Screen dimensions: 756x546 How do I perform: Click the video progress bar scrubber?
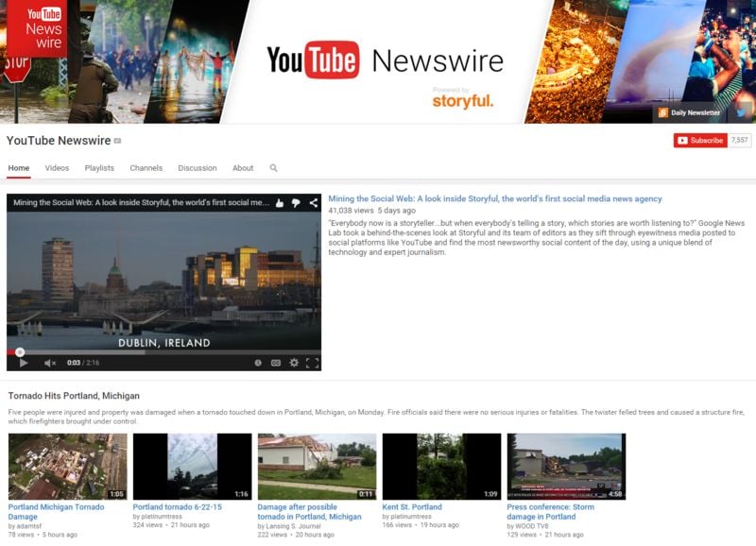coord(20,352)
